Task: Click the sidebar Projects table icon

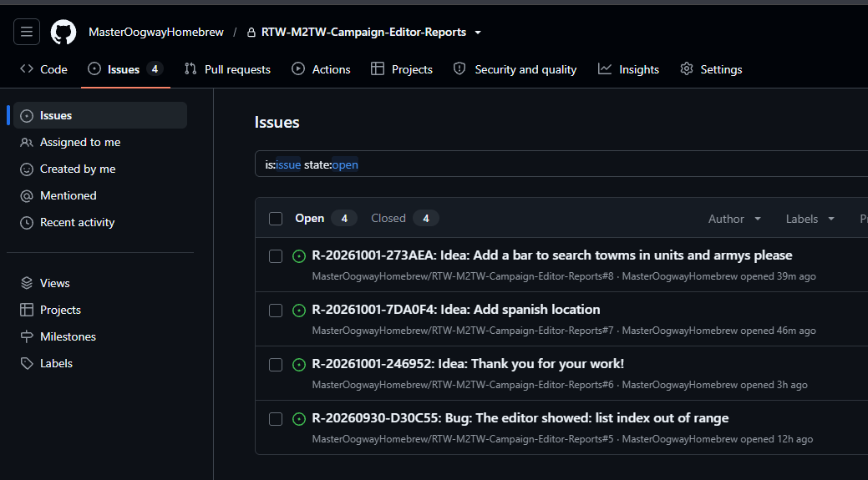Action: [27, 310]
